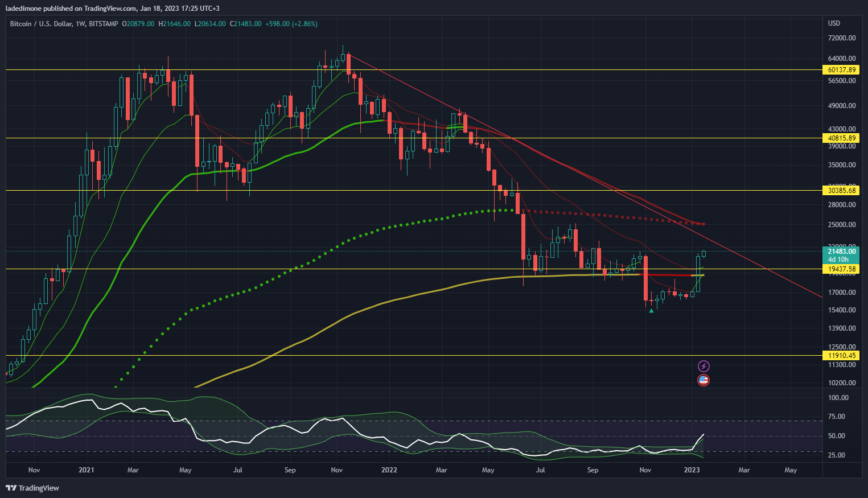The image size is (868, 498).
Task: Click the L20634.00 low value
Action: click(210, 24)
